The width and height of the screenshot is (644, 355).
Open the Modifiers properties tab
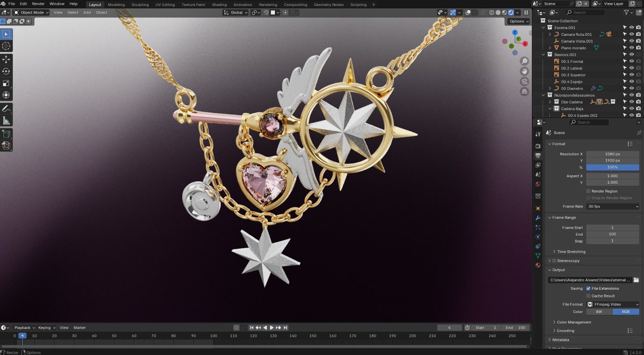pos(538,218)
